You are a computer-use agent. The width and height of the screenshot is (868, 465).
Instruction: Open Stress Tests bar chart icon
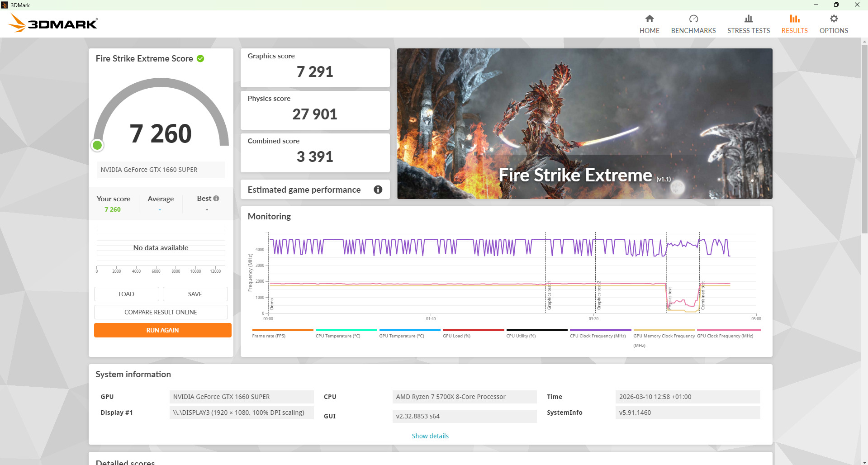[748, 19]
